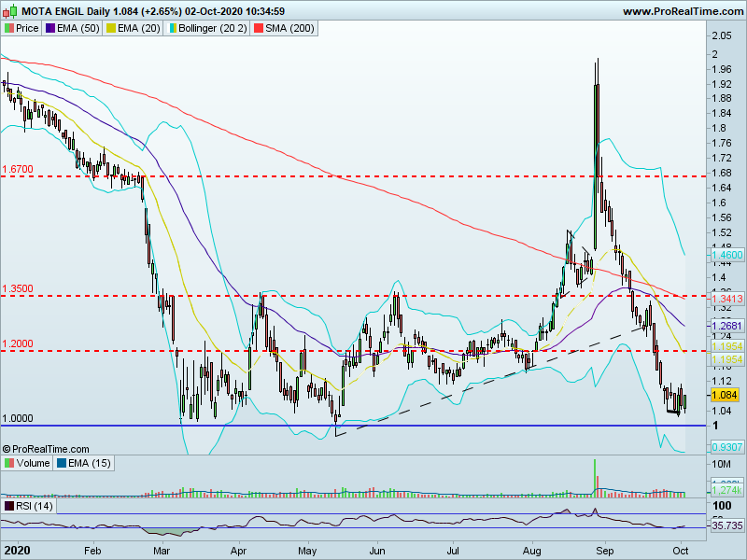747x560 pixels.
Task: Click the EMA (20) yellow color swatch
Action: pyautogui.click(x=110, y=28)
